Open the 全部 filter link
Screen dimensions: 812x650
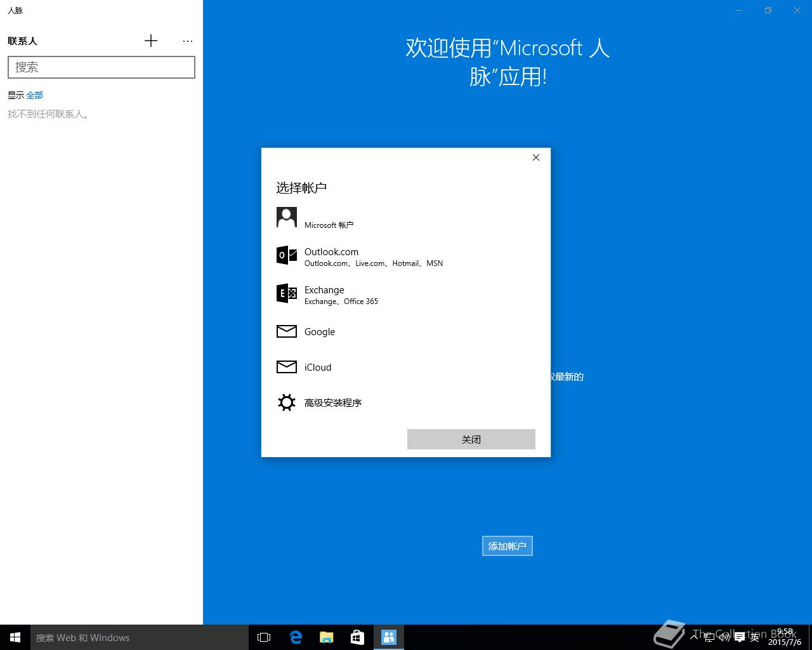pos(35,95)
